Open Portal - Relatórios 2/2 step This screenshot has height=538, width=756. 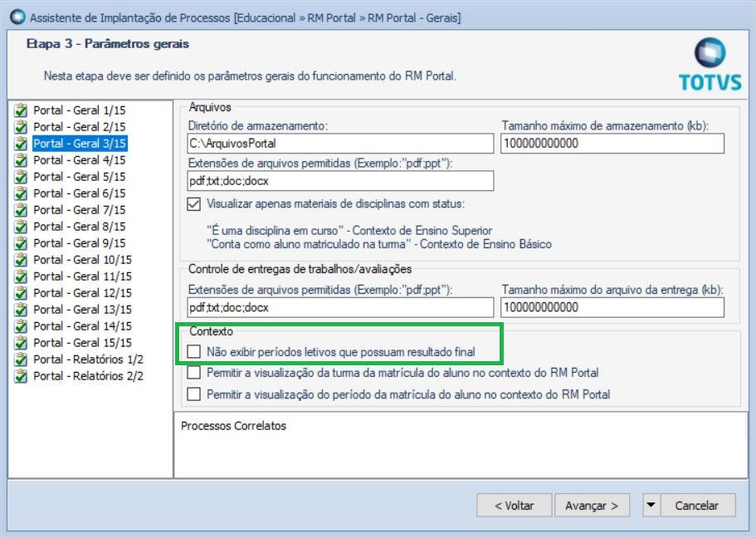coord(88,376)
